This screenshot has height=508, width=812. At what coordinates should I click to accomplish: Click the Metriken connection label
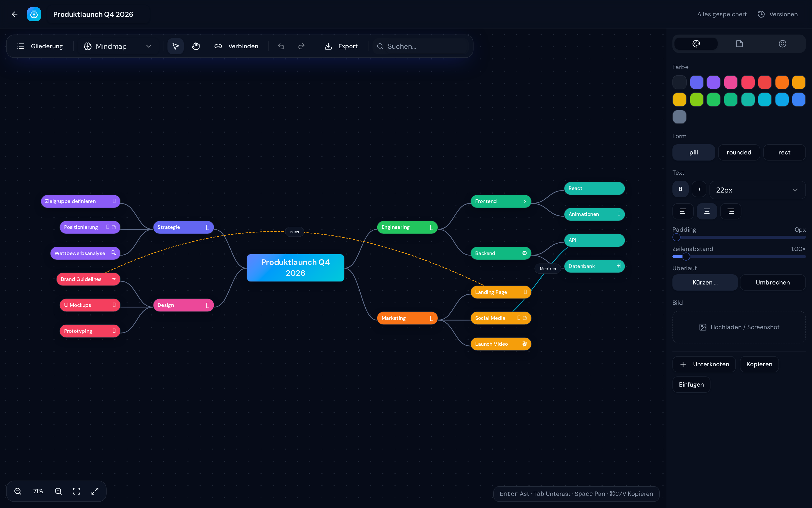pyautogui.click(x=548, y=268)
